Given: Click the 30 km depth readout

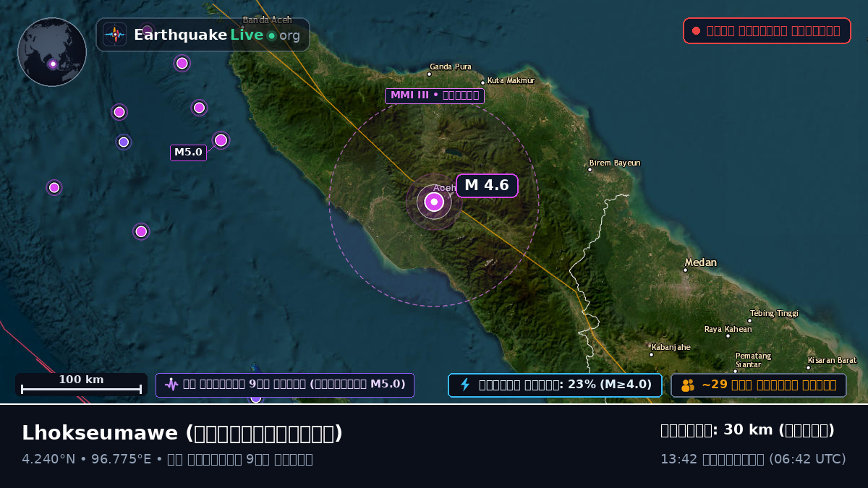Looking at the screenshot, I should point(747,430).
